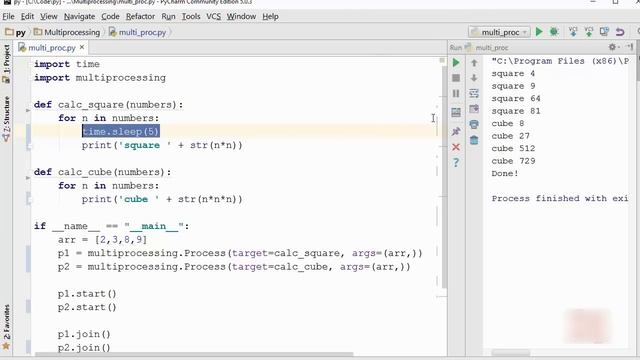Open the Favorites side panel
The height and width of the screenshot is (360, 640).
coord(7,327)
